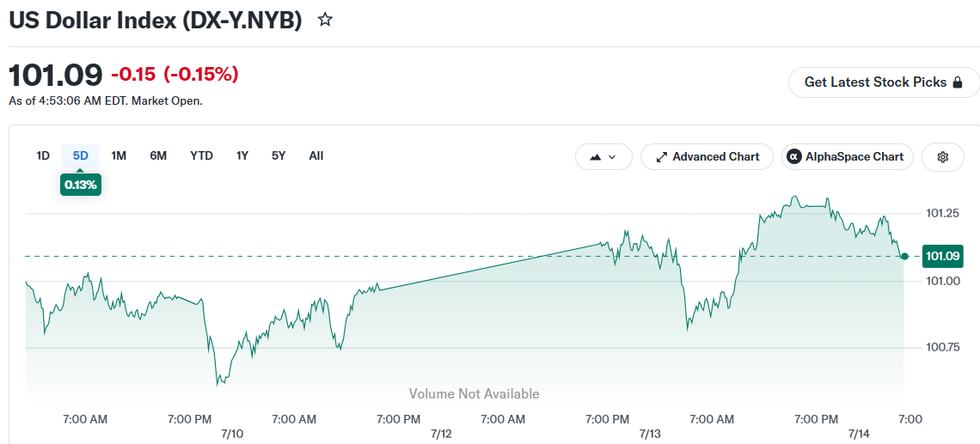Click the AlphaSpace logo icon
Viewport: 980px width, 444px height.
794,157
